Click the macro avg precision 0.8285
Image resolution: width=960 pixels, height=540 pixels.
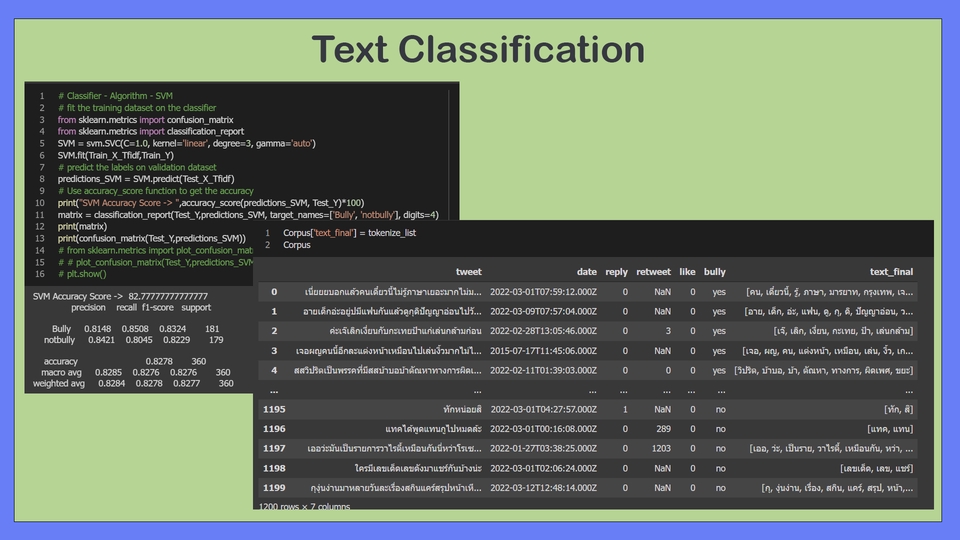(x=108, y=372)
